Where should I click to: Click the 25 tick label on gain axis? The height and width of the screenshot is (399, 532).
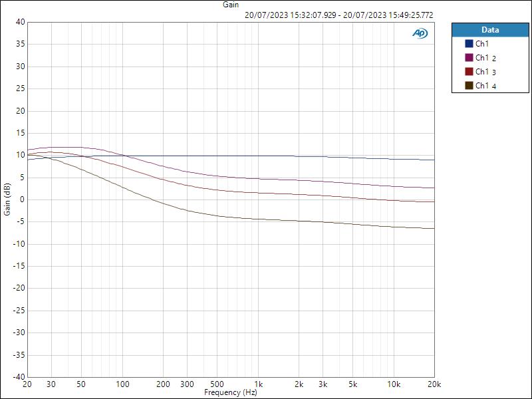pos(21,88)
